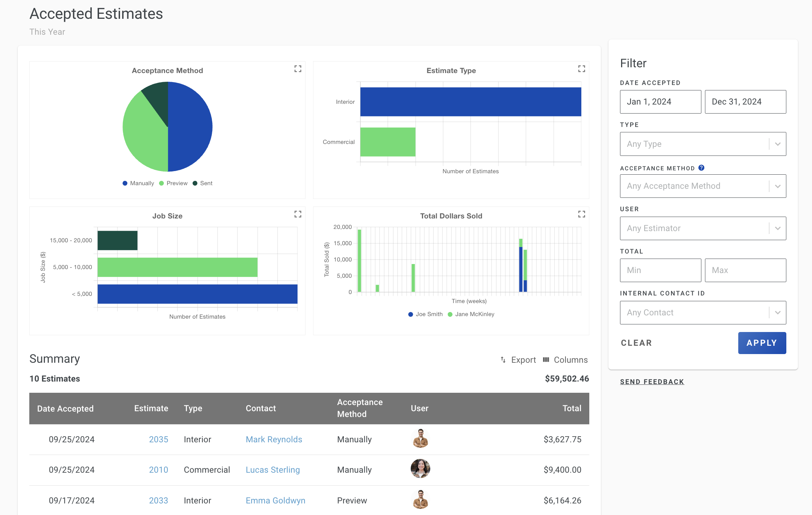Toggle Manually legend item in pie chart
The height and width of the screenshot is (515, 812).
click(x=138, y=183)
